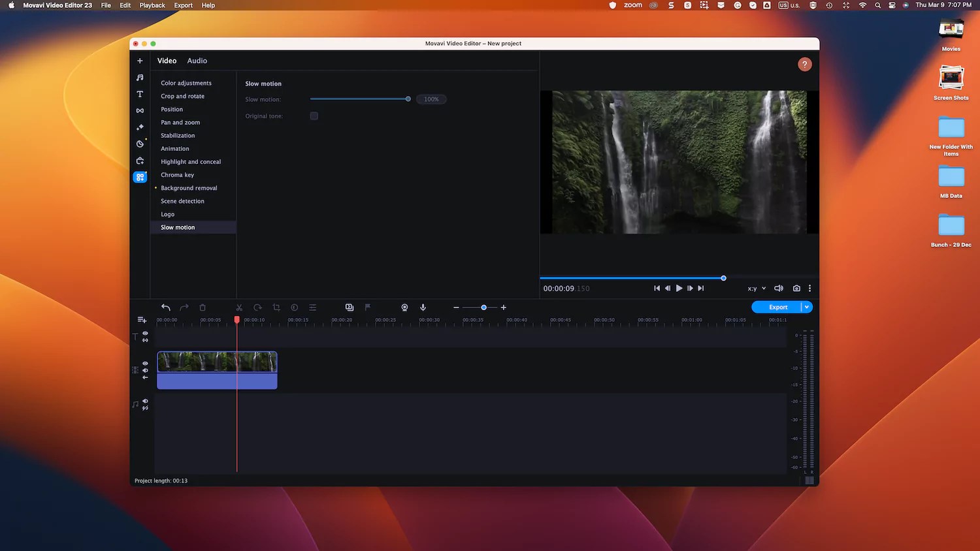Open the Playback menu in the menu bar
The width and height of the screenshot is (980, 551).
tap(152, 5)
